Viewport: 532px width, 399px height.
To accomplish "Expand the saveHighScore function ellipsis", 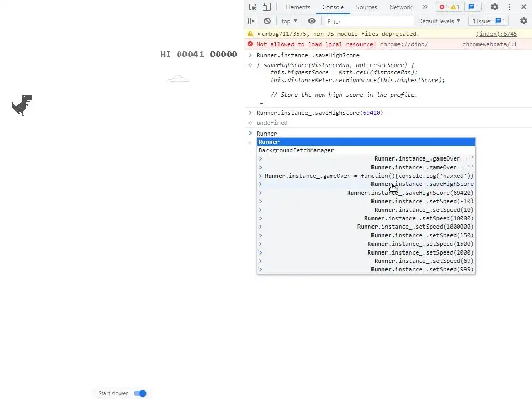I will 261,103.
